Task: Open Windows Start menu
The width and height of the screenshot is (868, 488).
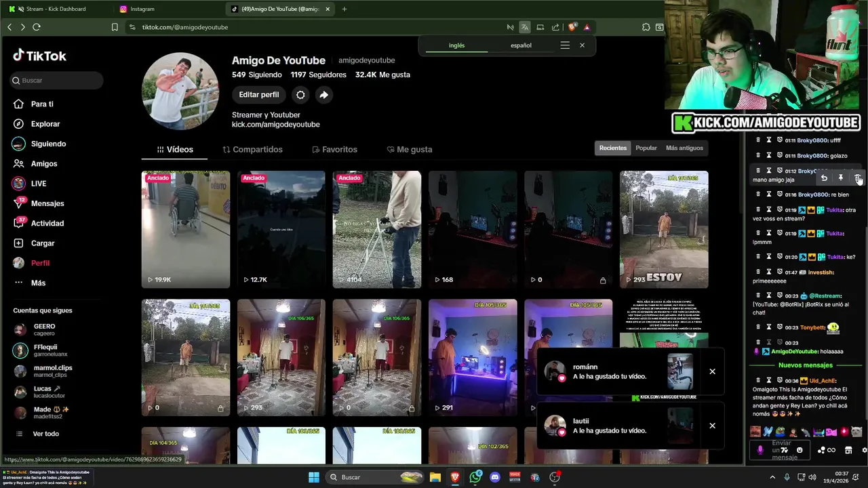Action: 313,477
